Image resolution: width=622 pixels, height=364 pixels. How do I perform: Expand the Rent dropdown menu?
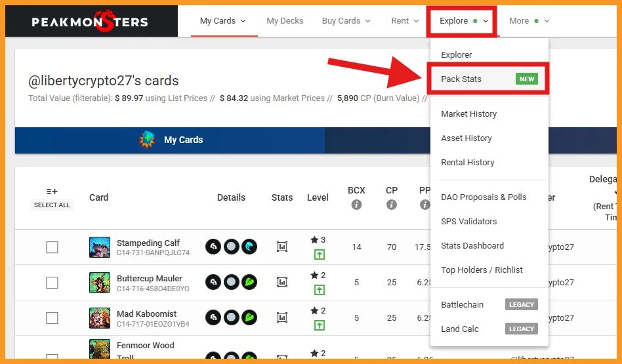(405, 21)
